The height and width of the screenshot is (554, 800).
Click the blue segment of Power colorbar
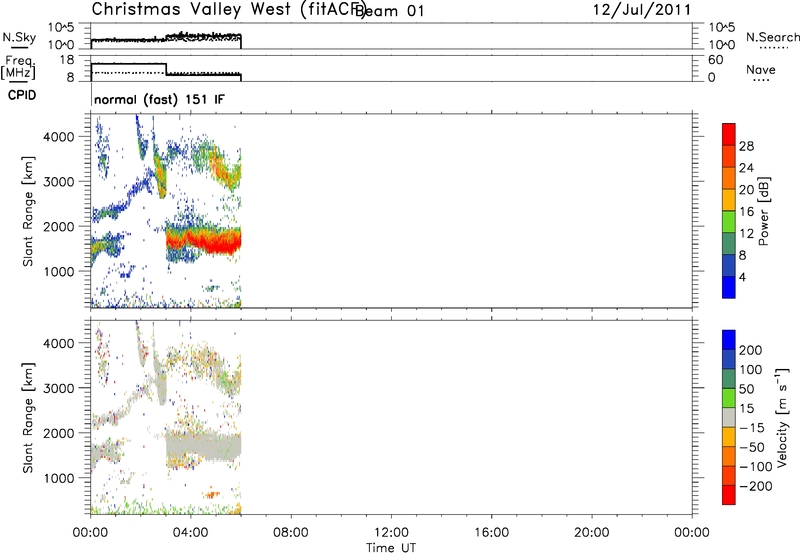729,287
